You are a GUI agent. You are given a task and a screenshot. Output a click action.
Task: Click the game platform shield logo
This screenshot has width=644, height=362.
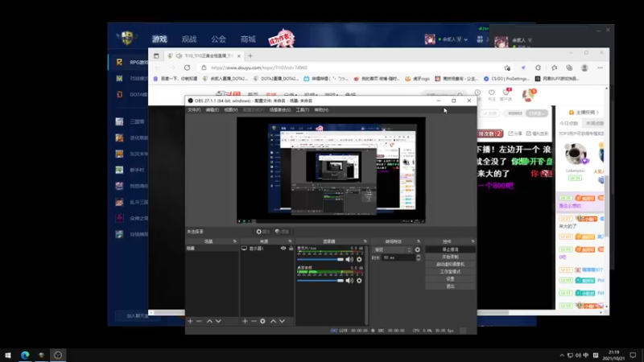coord(127,38)
